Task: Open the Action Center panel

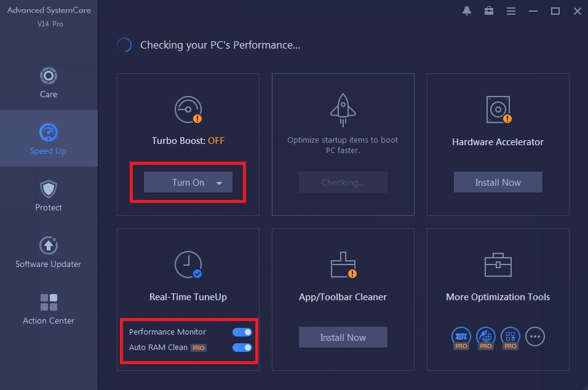Action: 49,308
